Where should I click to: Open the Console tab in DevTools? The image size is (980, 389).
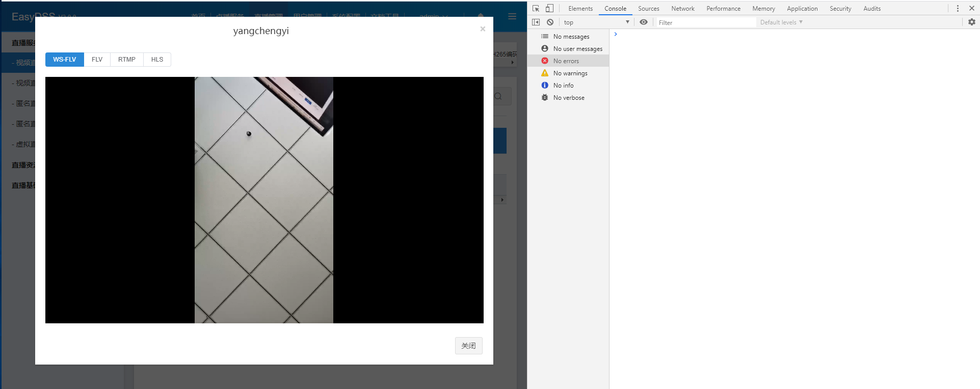[x=615, y=9]
